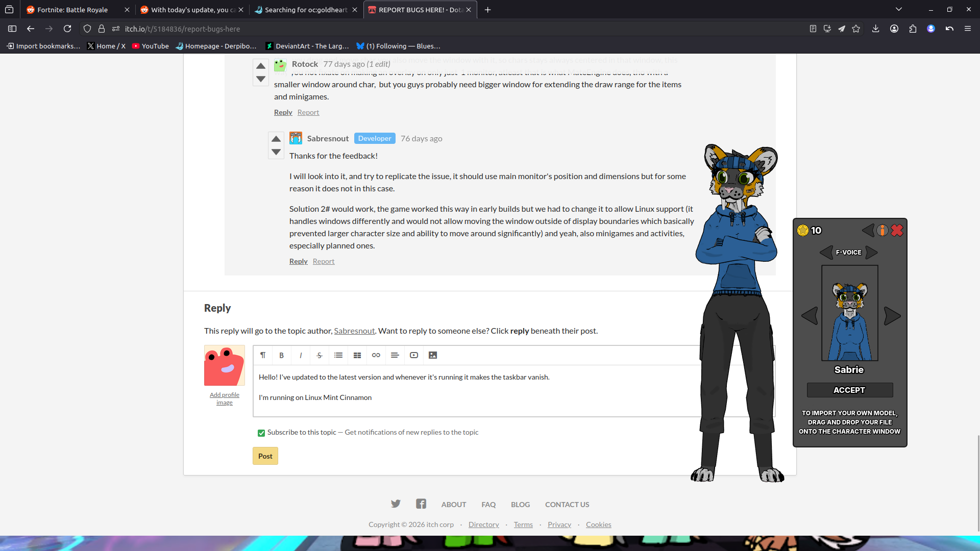The height and width of the screenshot is (551, 980).
Task: Uncheck Subscribe to this topic checkbox
Action: click(261, 433)
